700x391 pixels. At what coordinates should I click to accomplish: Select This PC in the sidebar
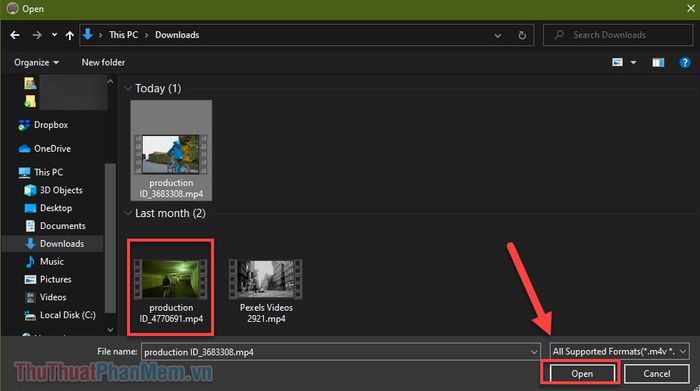pos(48,172)
